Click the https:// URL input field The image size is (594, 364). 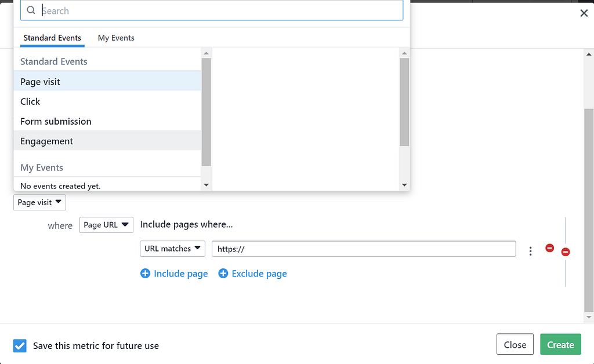click(x=364, y=249)
